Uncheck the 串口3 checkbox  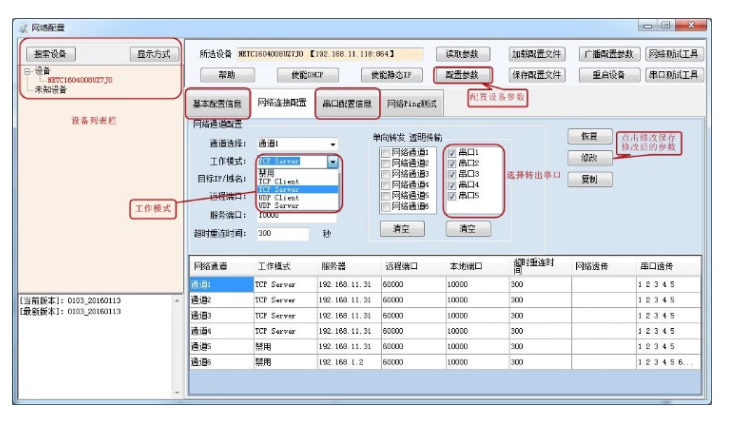point(453,174)
